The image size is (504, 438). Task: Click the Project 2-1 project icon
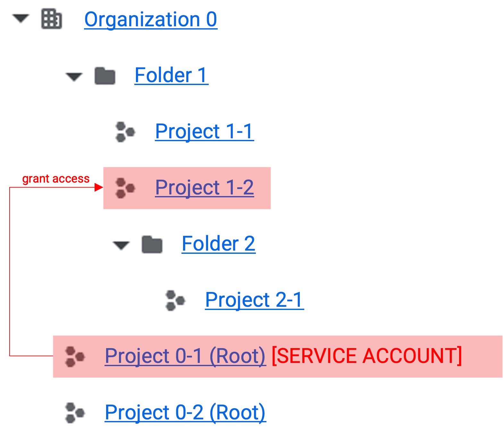click(175, 301)
